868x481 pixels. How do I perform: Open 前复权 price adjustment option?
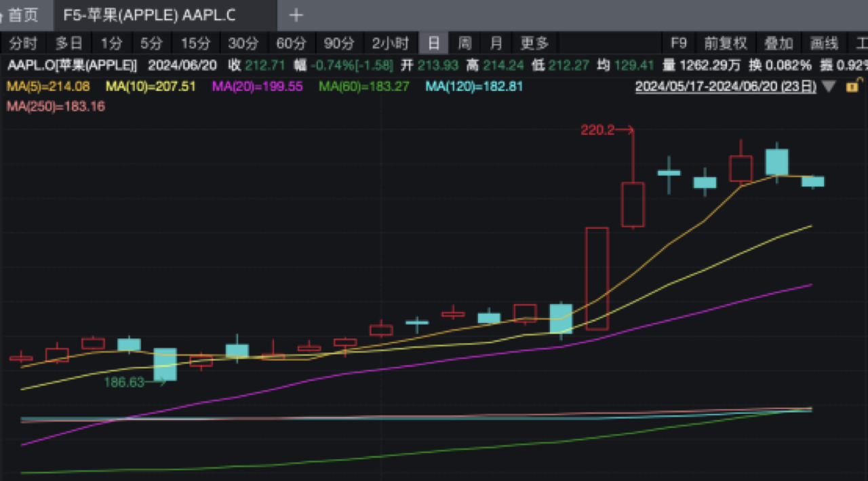pos(726,43)
